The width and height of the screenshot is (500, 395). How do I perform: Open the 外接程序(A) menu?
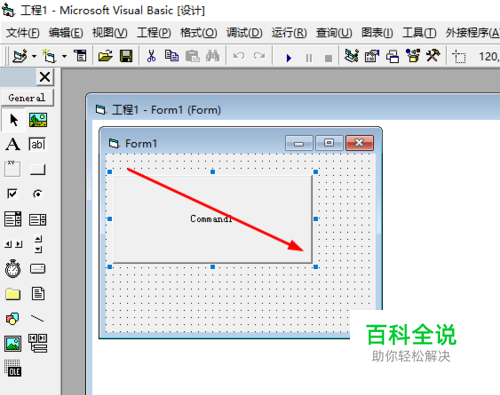coord(473,33)
